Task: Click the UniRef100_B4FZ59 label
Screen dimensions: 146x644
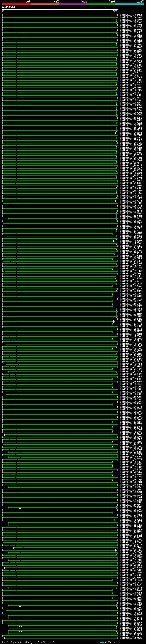Action: (x=131, y=193)
